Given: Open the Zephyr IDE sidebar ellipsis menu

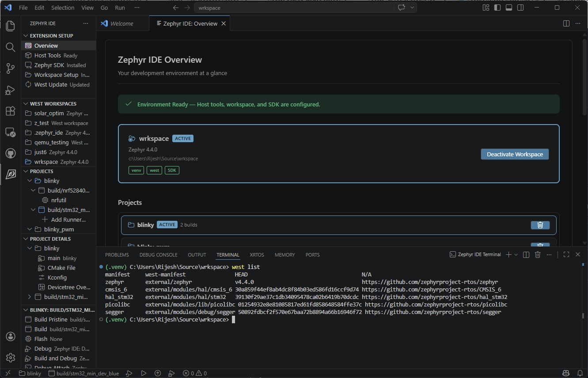Looking at the screenshot, I should pyautogui.click(x=86, y=23).
